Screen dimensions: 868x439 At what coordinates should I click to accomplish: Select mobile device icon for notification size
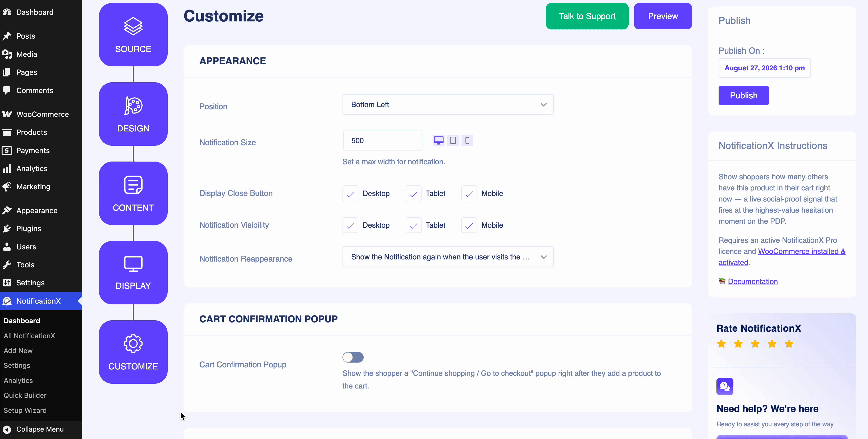point(467,140)
